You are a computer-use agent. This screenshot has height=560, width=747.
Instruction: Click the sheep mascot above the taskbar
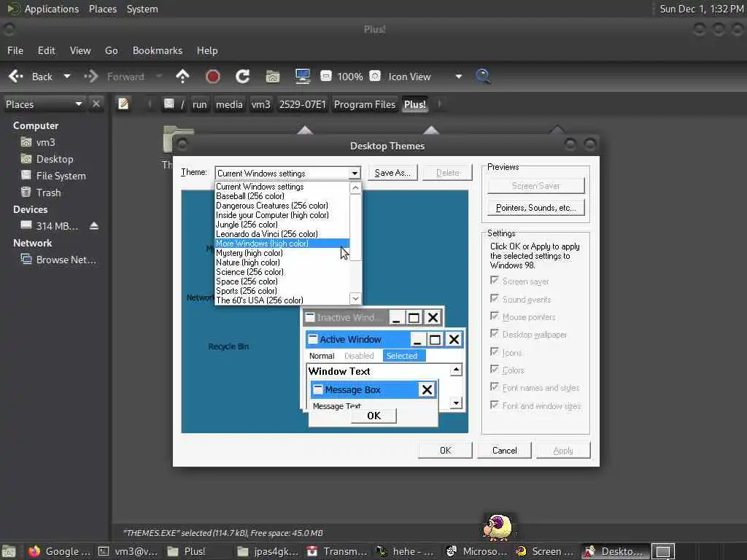point(498,528)
